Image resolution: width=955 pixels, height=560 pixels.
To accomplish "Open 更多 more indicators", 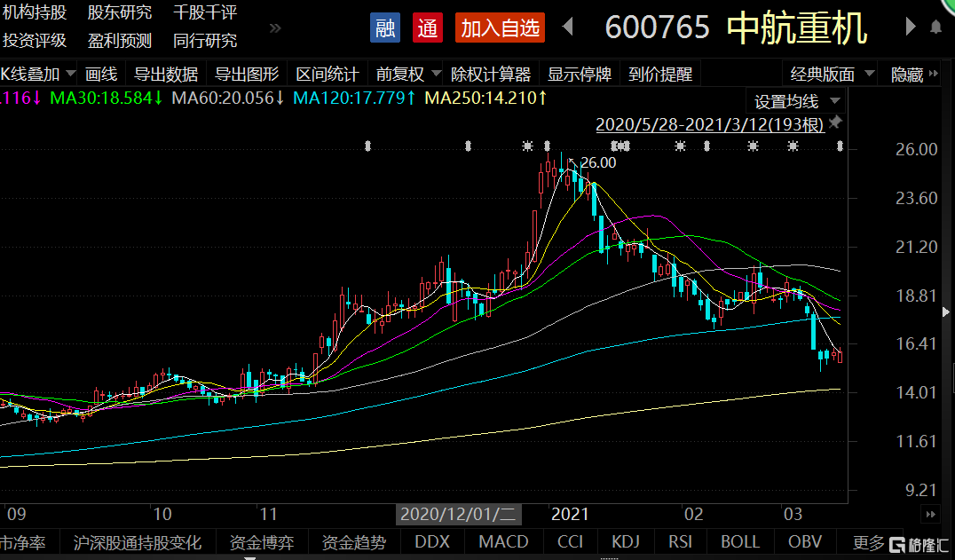I will click(x=868, y=542).
